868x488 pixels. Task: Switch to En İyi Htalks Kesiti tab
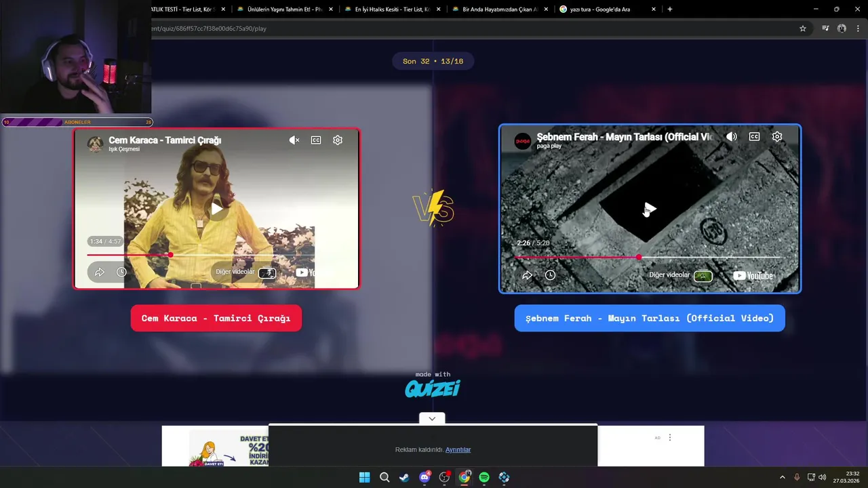click(x=392, y=9)
